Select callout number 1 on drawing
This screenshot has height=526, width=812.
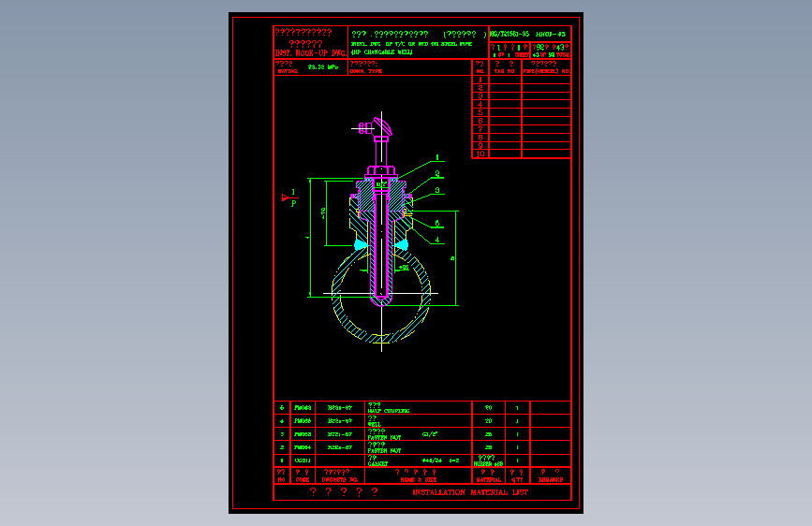pyautogui.click(x=437, y=157)
